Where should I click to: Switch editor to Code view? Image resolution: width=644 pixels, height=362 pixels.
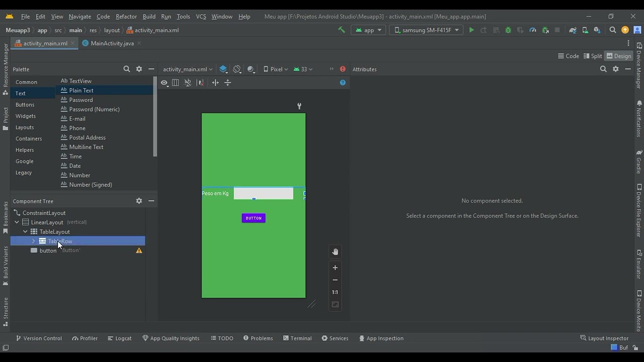click(569, 56)
